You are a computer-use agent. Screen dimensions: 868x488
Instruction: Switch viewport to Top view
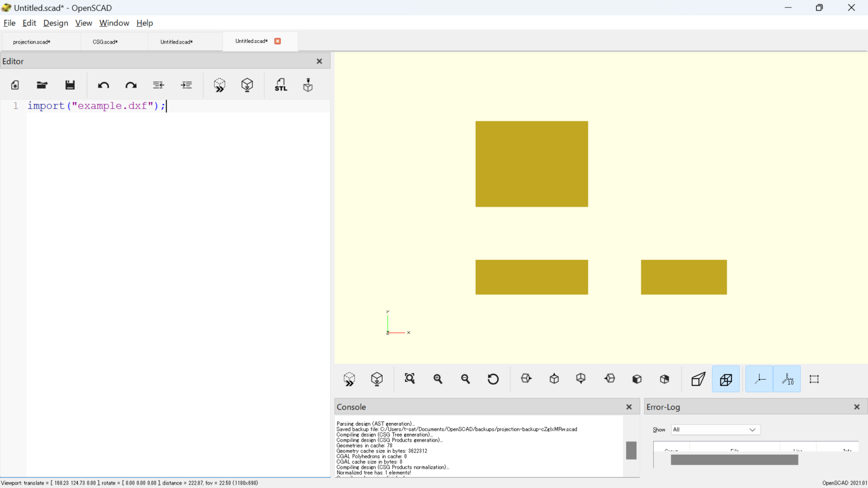click(x=554, y=379)
